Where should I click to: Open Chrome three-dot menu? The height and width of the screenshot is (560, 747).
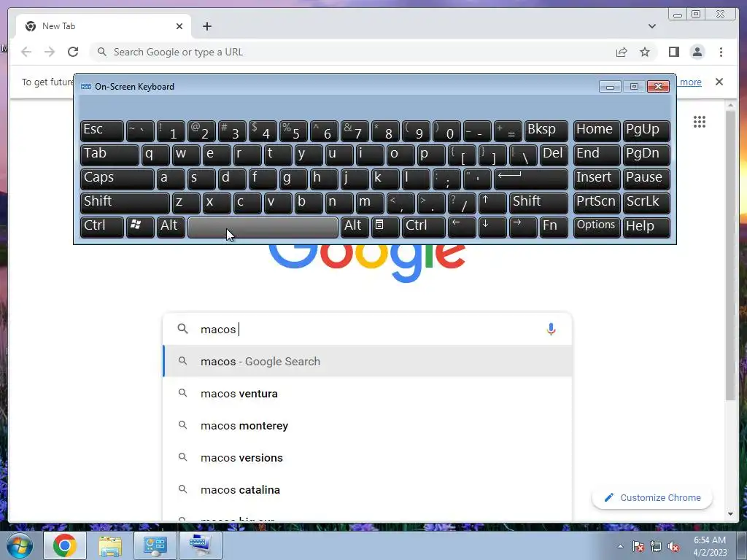point(721,52)
